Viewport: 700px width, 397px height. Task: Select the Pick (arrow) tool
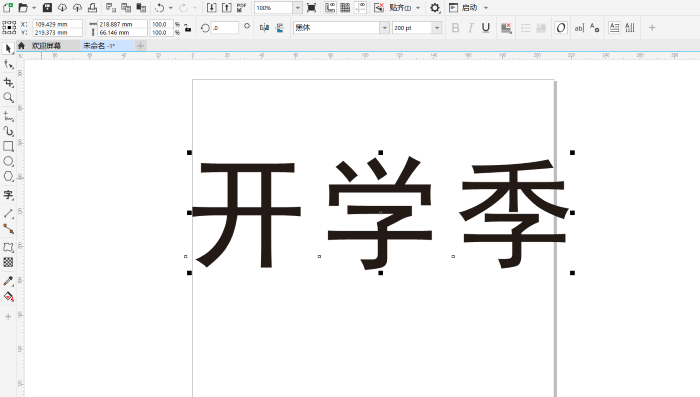[8, 49]
